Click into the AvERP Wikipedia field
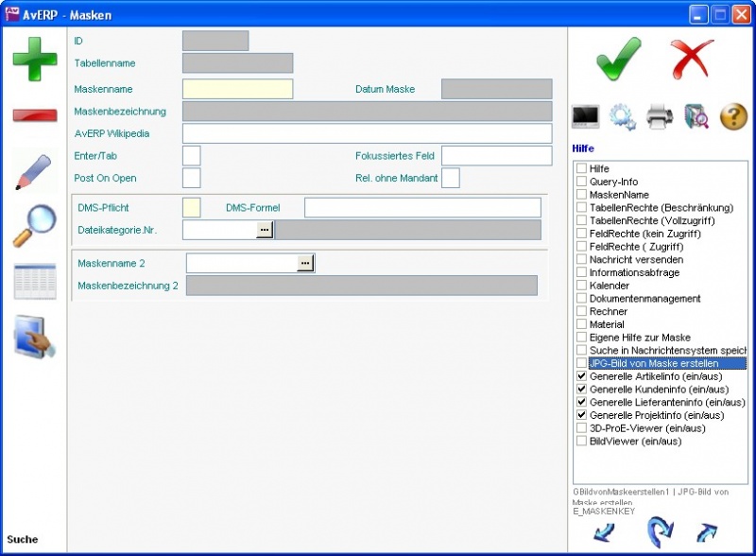The image size is (756, 556). click(x=367, y=133)
